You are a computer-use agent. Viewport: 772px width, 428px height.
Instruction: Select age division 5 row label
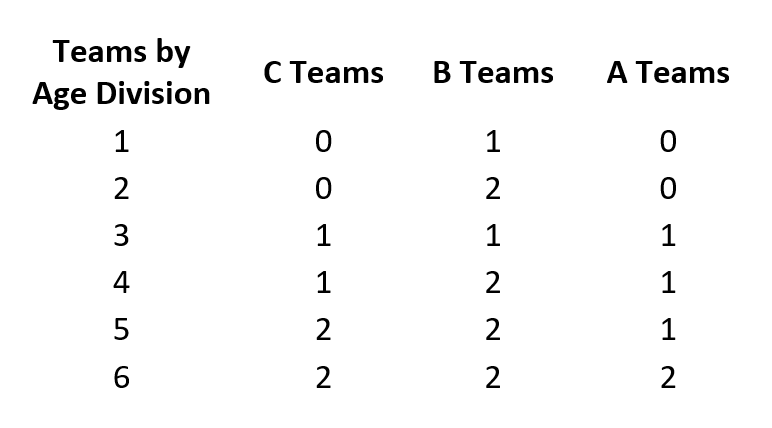(121, 329)
